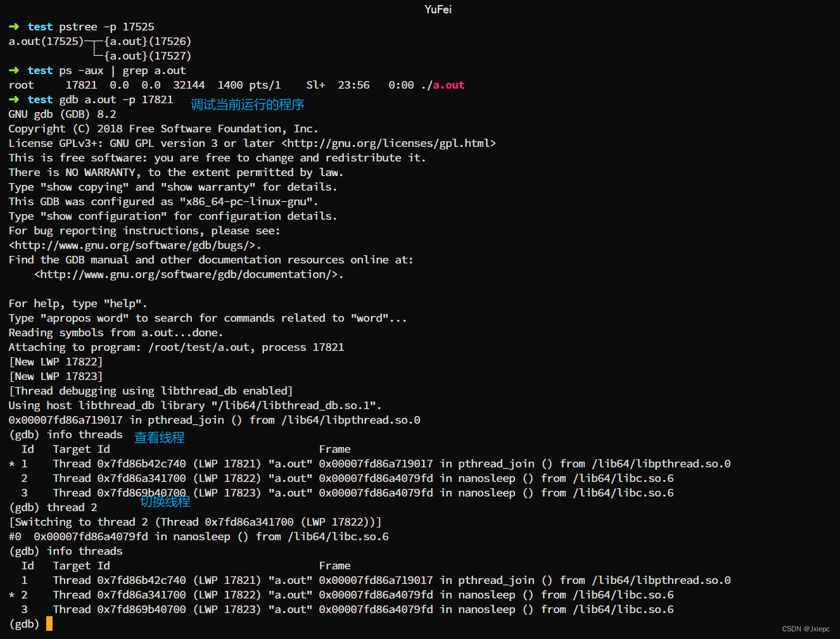Screen dimensions: 840x639
Task: Click the first '(gdb) info threads' command
Action: [65, 434]
